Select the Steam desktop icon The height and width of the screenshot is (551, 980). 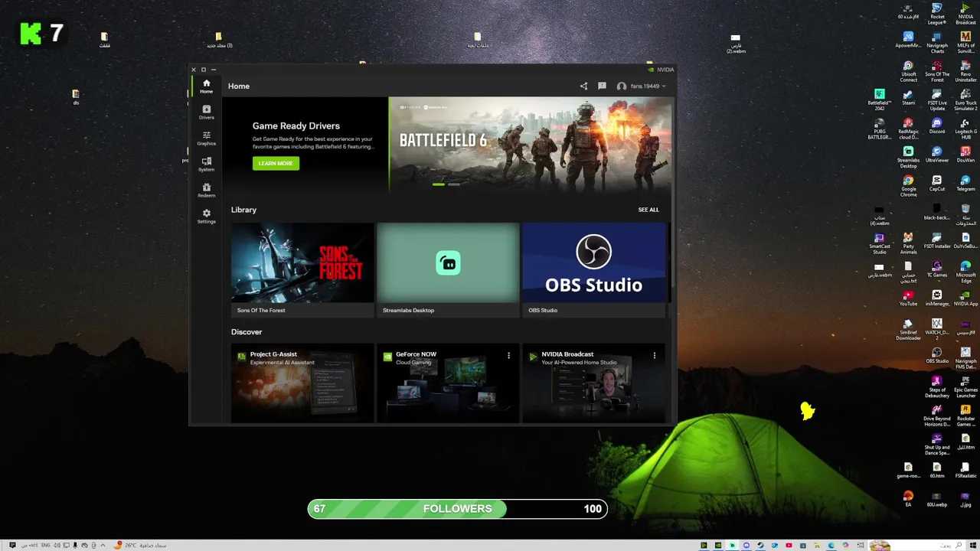[908, 97]
